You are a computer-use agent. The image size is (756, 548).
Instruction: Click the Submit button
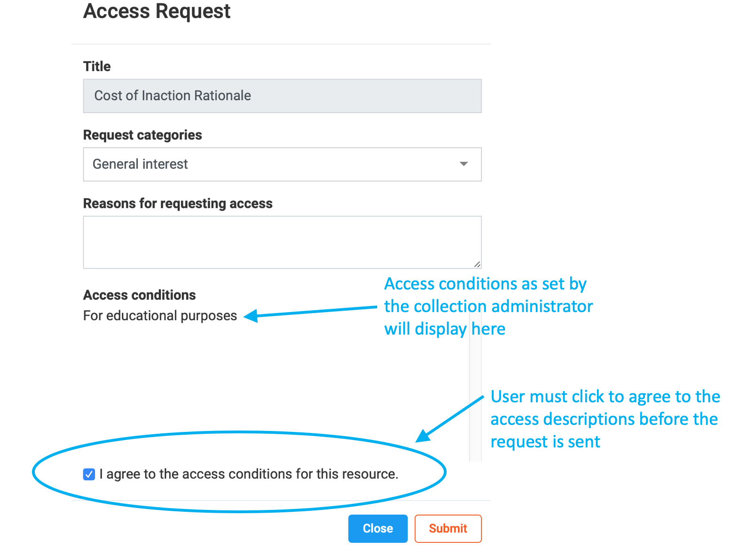pos(448,529)
